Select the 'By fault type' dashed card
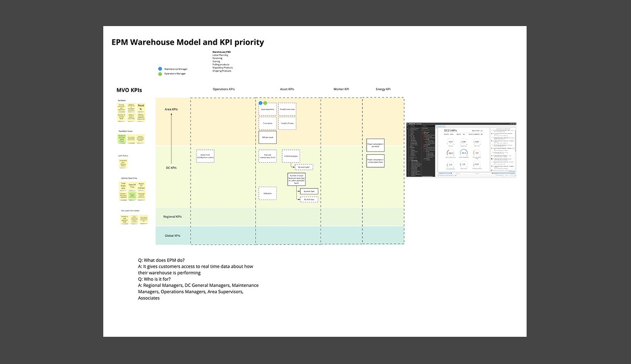The width and height of the screenshot is (631, 364). pos(309,200)
